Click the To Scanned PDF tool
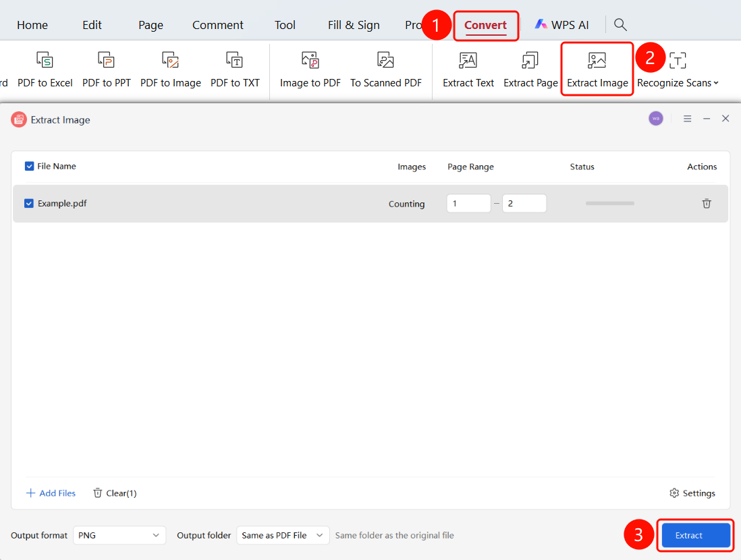Screen dimensions: 741x560 point(385,70)
